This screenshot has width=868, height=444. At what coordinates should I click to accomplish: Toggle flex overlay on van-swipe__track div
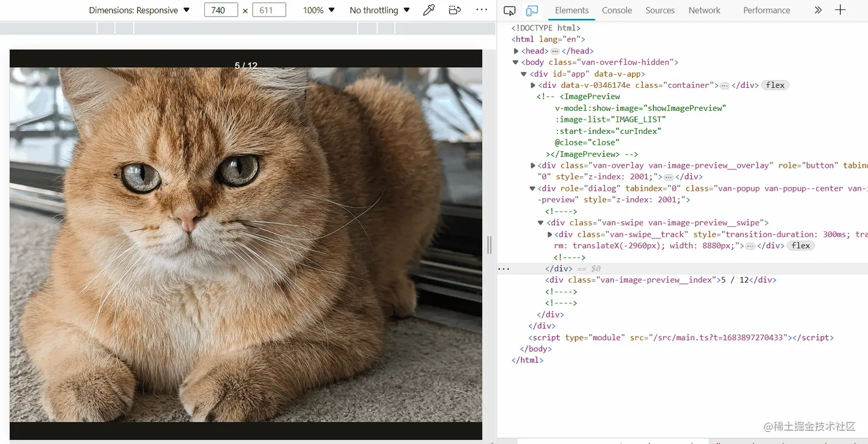click(x=800, y=245)
